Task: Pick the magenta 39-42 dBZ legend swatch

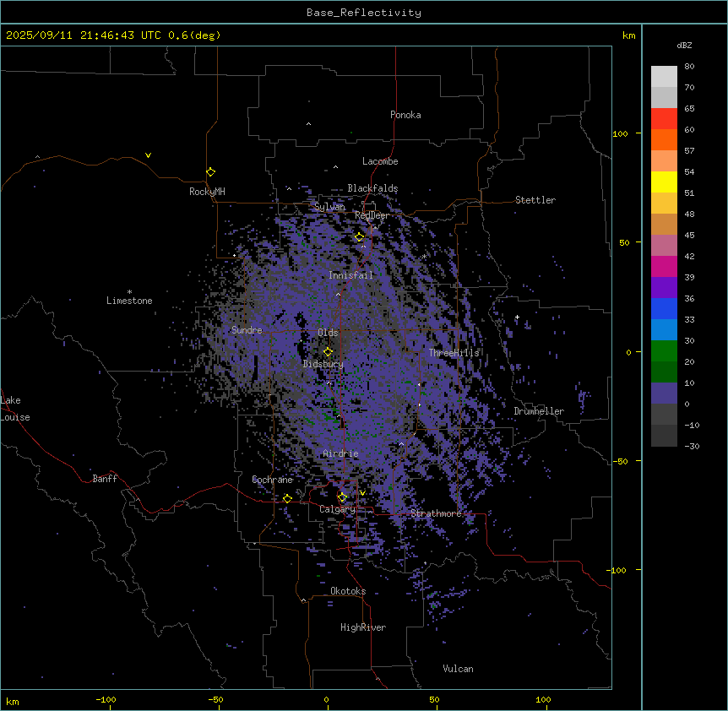Action: click(664, 266)
